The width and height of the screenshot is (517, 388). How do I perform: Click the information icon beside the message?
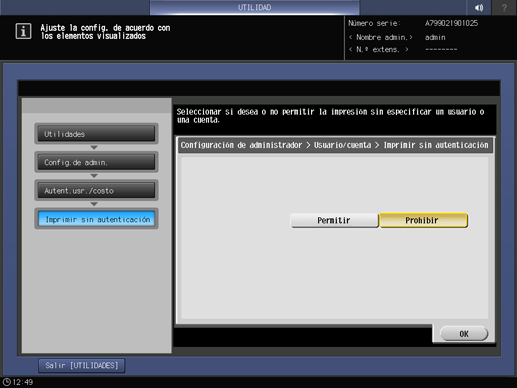click(x=23, y=31)
